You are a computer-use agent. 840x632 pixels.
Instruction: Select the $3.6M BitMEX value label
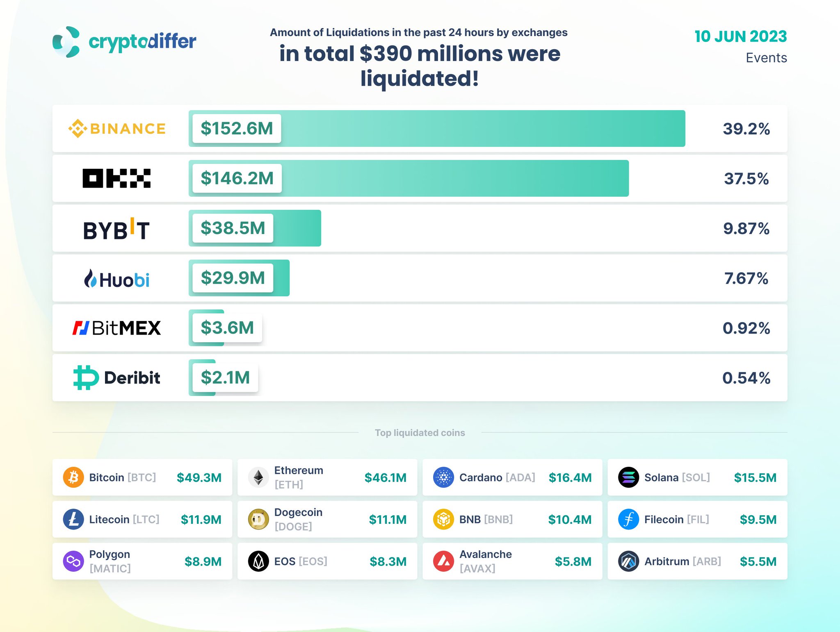(x=227, y=328)
